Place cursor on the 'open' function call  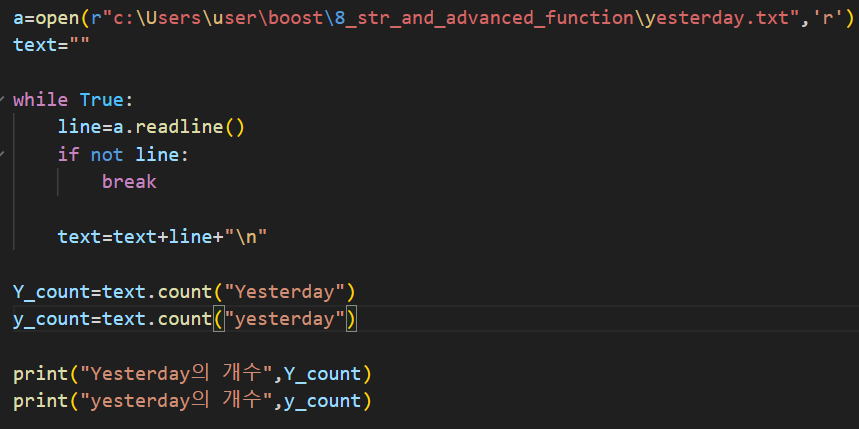point(58,19)
